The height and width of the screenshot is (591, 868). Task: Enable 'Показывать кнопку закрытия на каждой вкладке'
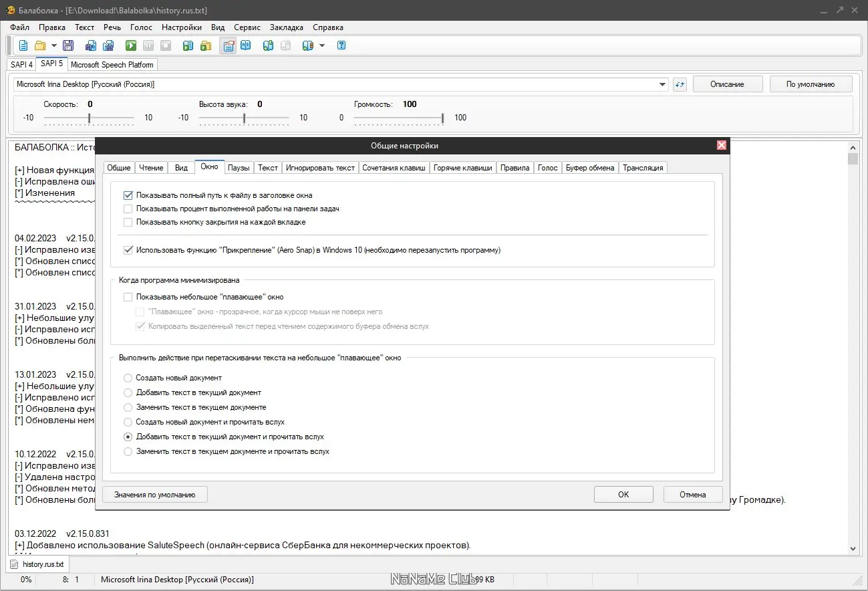pyautogui.click(x=128, y=222)
